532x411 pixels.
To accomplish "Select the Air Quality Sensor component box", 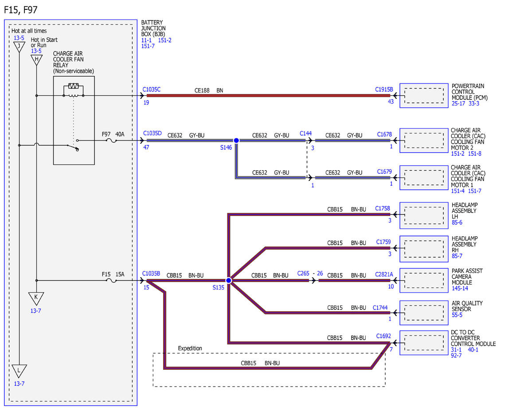I will click(424, 313).
